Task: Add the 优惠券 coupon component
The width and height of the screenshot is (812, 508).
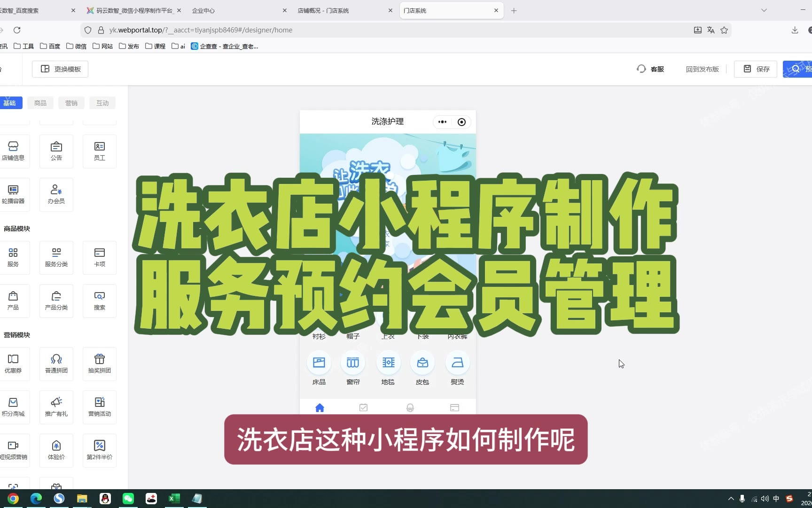Action: [13, 364]
